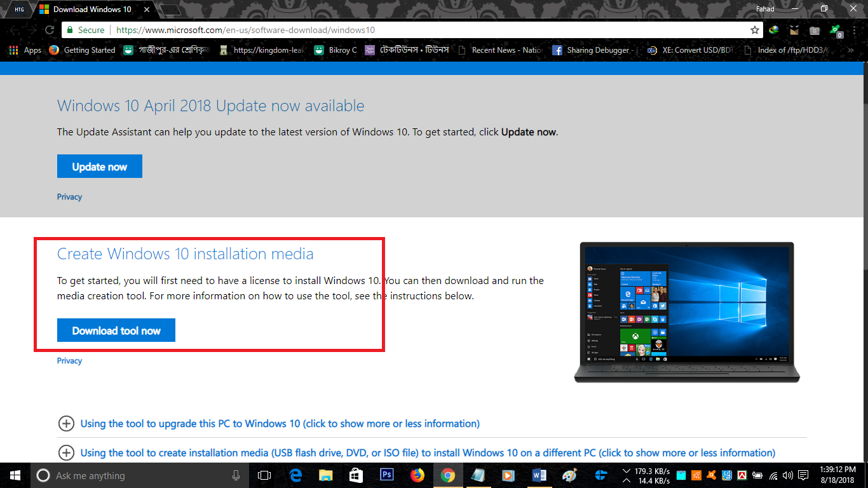Image resolution: width=868 pixels, height=488 pixels.
Task: Open the 'Recent News - Natior' bookmark
Action: [x=500, y=50]
